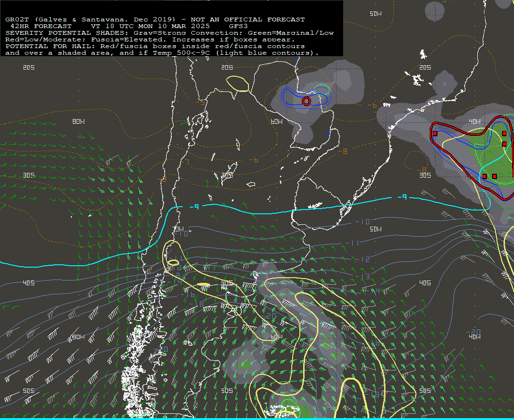This screenshot has width=514, height=420.
Task: Select the '80W' label in the upper ocean area
Action: point(79,121)
